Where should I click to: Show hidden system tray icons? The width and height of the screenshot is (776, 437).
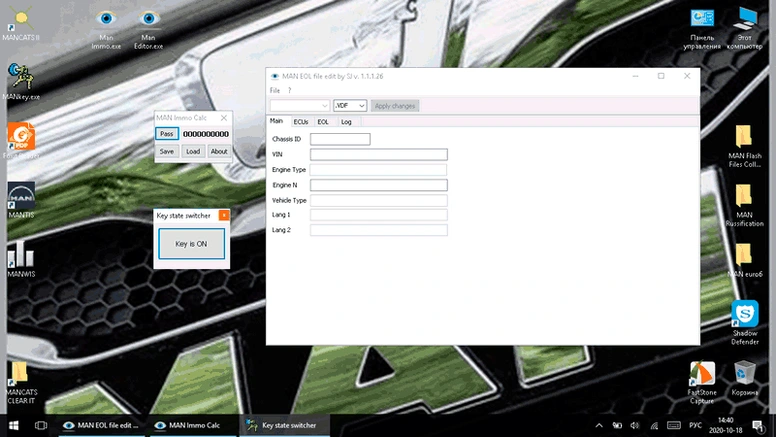click(599, 425)
